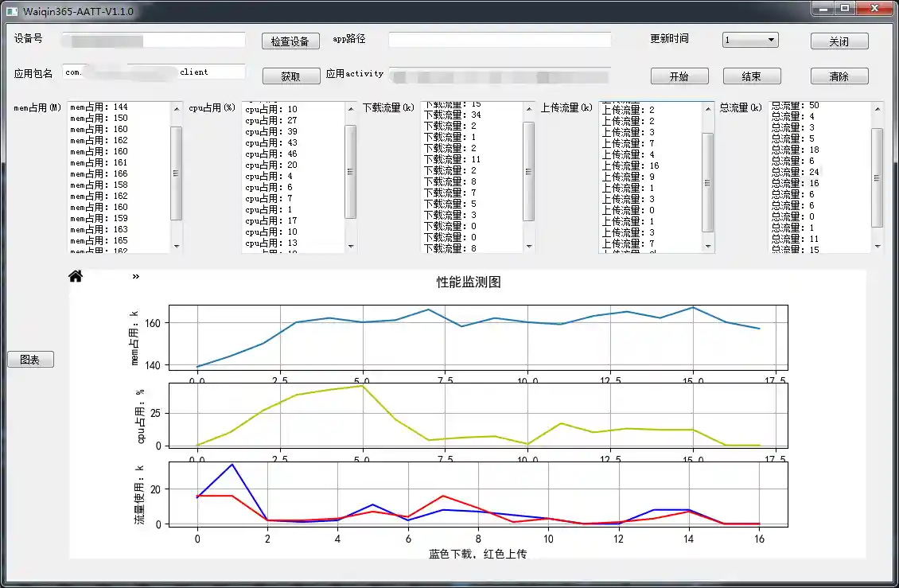899x588 pixels.
Task: Click the 清除 button
Action: point(839,76)
